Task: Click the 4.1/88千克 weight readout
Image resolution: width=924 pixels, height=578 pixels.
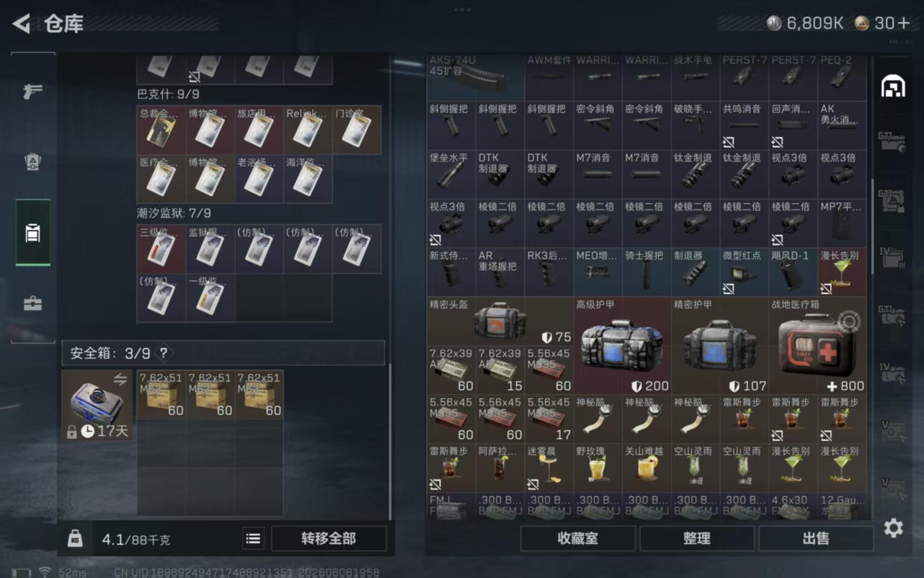Action: pos(136,539)
